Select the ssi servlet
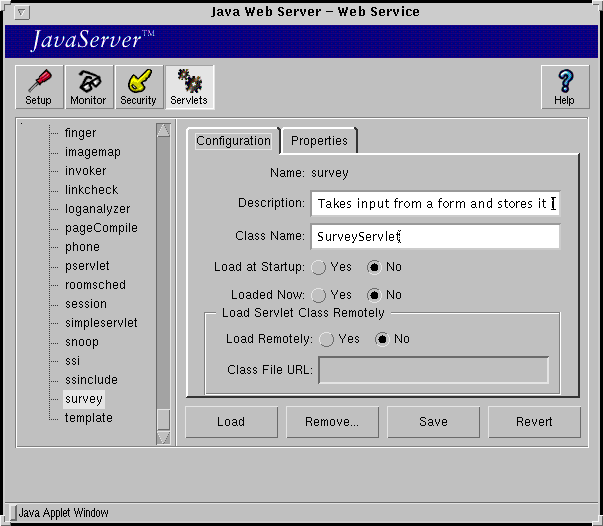This screenshot has width=603, height=526. click(x=72, y=361)
